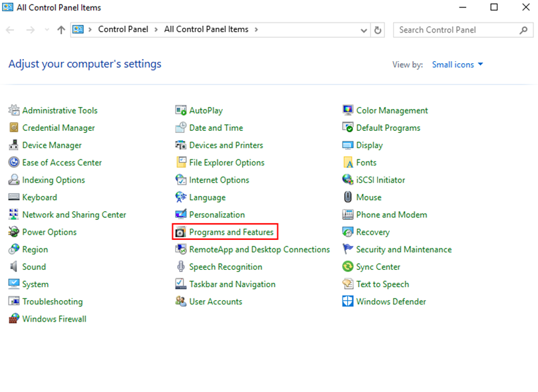
Task: Click the Back navigation arrow
Action: (x=10, y=30)
